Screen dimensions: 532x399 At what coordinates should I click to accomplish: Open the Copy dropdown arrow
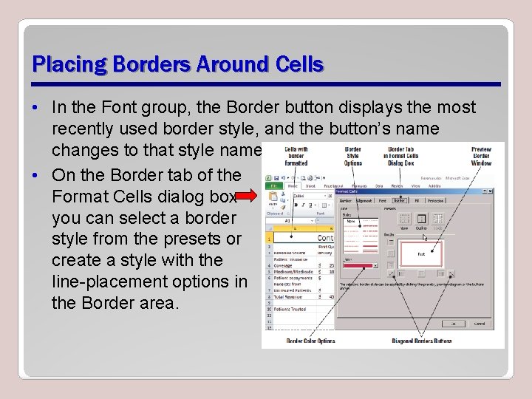point(287,200)
